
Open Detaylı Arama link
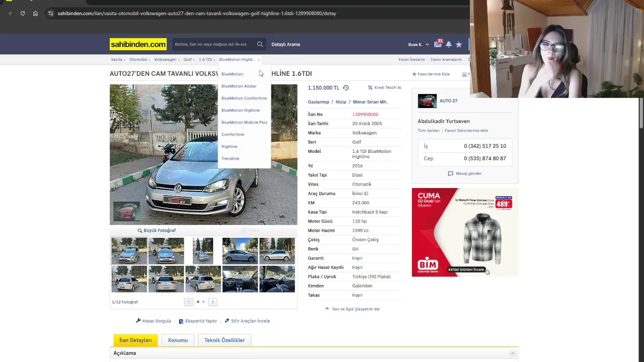[x=286, y=44]
